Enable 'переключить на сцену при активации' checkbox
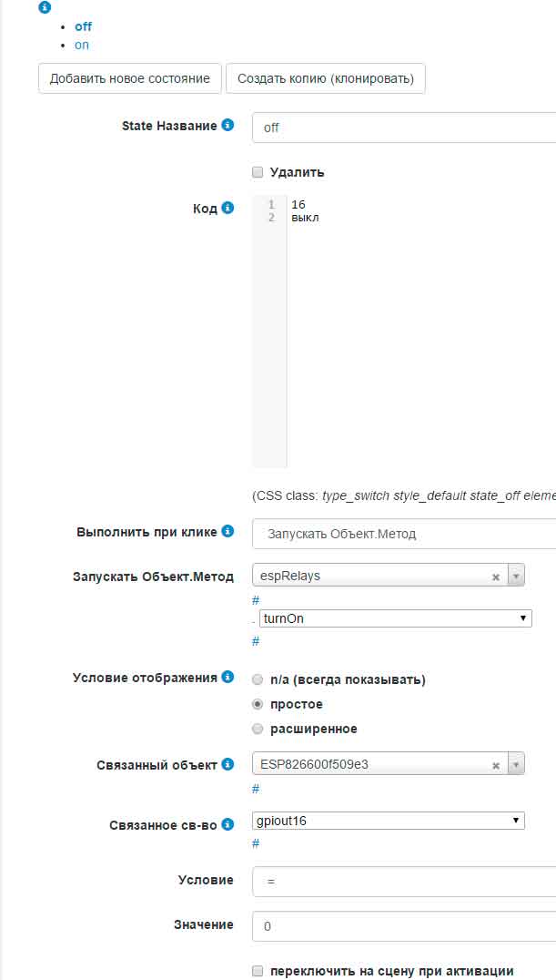 (x=258, y=971)
